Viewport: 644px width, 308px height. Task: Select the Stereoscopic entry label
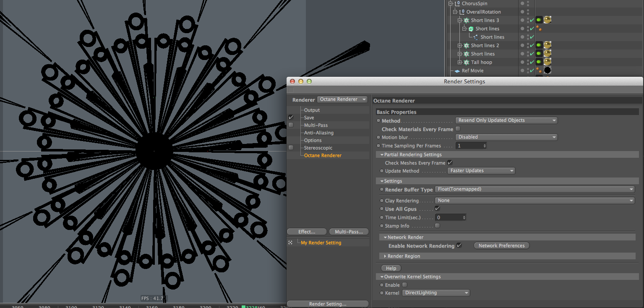[x=318, y=148]
